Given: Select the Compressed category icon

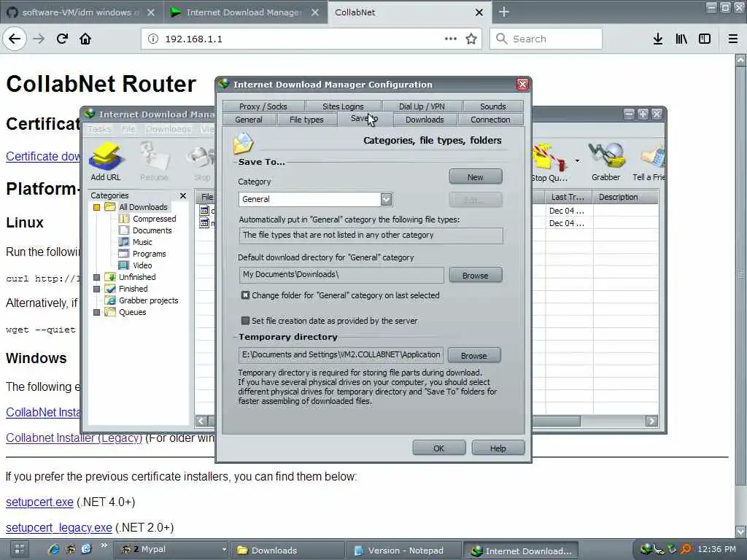Looking at the screenshot, I should coord(124,219).
